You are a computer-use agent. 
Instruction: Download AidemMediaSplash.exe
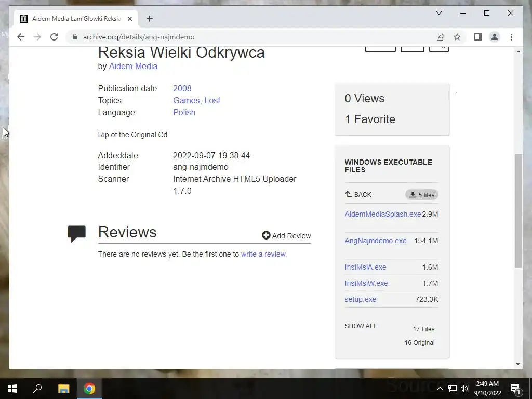[x=383, y=214]
